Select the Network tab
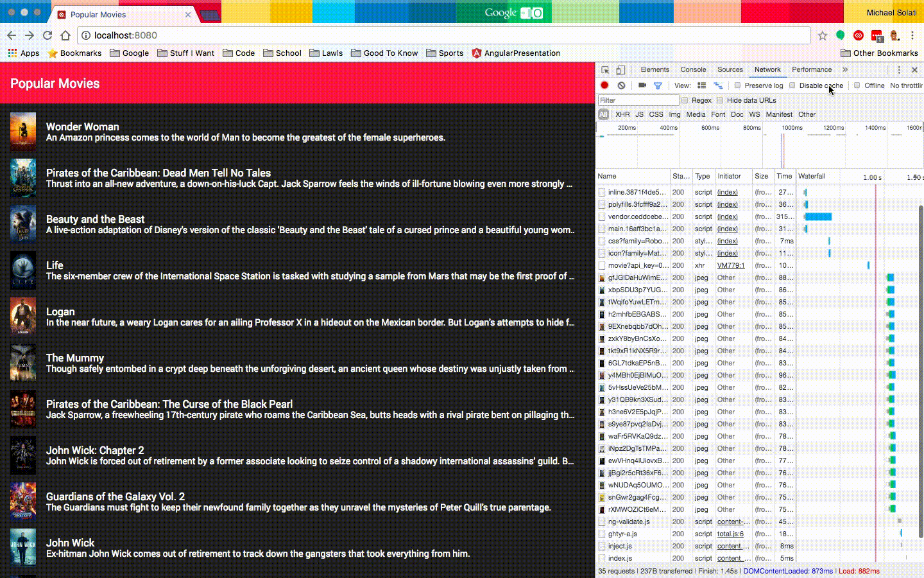The height and width of the screenshot is (578, 924). coord(767,70)
